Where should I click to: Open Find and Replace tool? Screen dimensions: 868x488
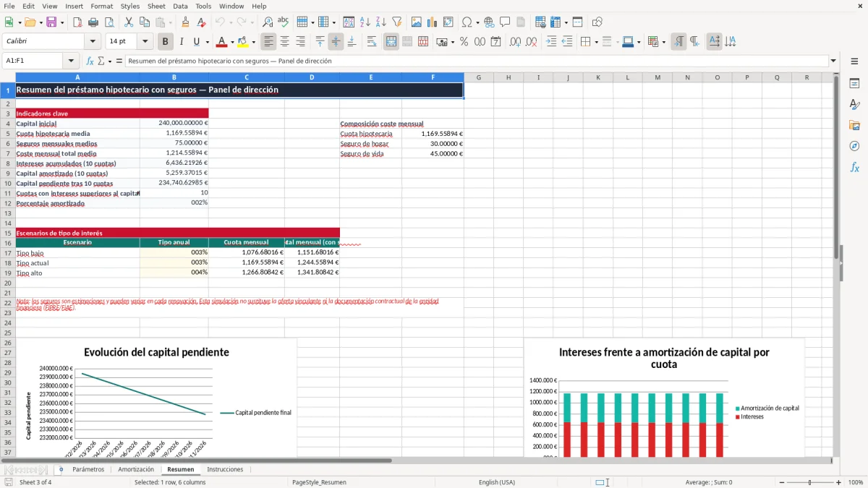click(x=267, y=22)
